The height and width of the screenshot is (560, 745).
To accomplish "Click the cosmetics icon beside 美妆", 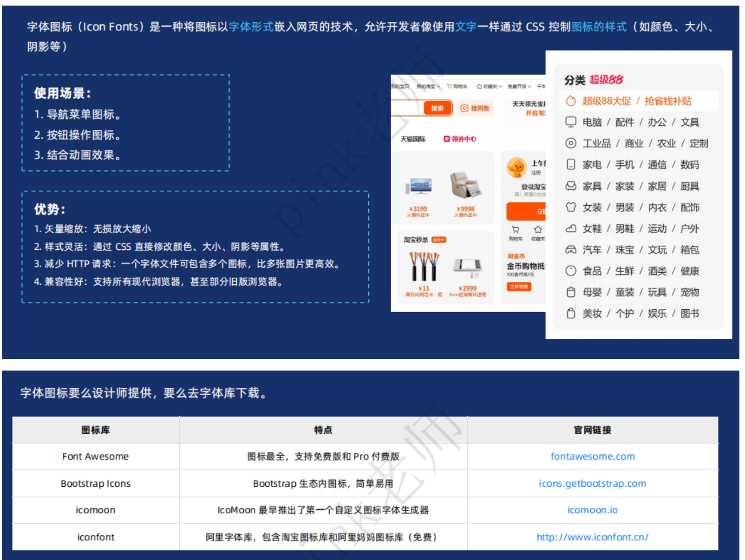I will coord(571,313).
